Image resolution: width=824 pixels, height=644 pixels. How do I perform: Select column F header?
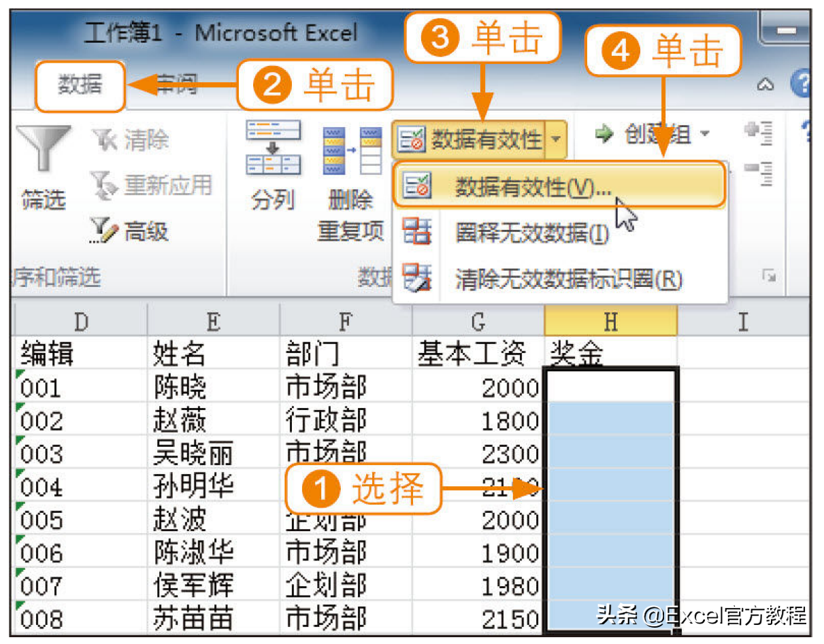346,322
